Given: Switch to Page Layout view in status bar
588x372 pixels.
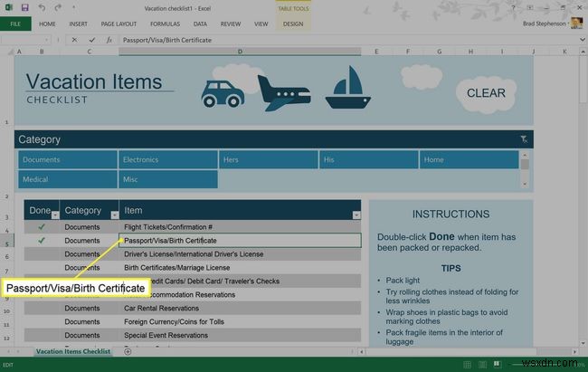Looking at the screenshot, I should (x=482, y=365).
